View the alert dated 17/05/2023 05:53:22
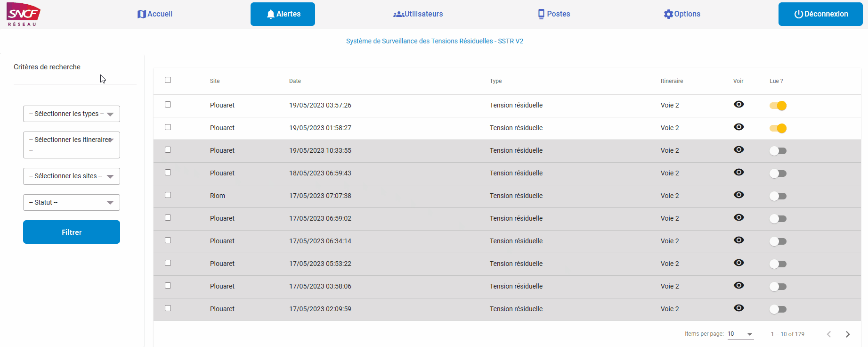 738,263
